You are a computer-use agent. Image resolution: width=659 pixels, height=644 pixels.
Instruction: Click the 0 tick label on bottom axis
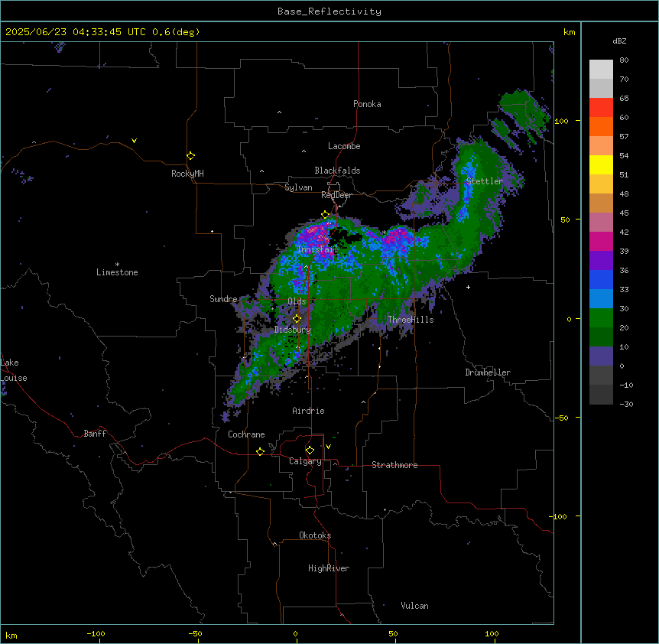tap(295, 634)
